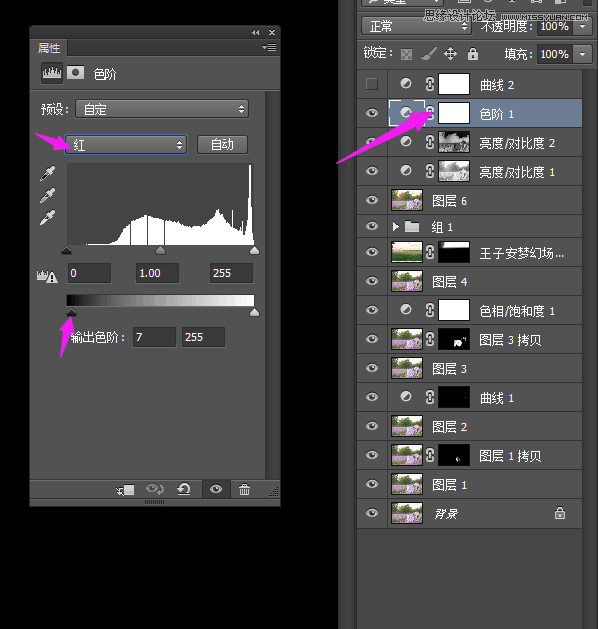Click the 曲线 1 adjustment icon

tap(406, 397)
